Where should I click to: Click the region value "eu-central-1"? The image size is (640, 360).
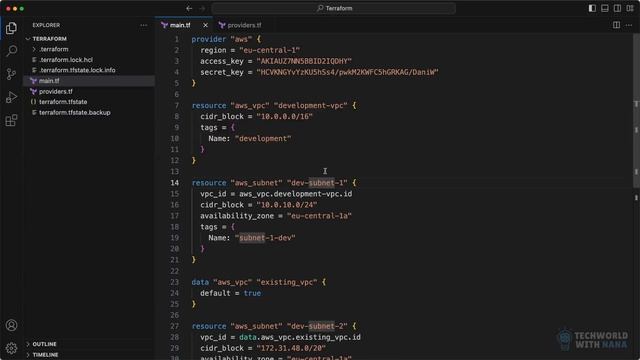[269, 50]
